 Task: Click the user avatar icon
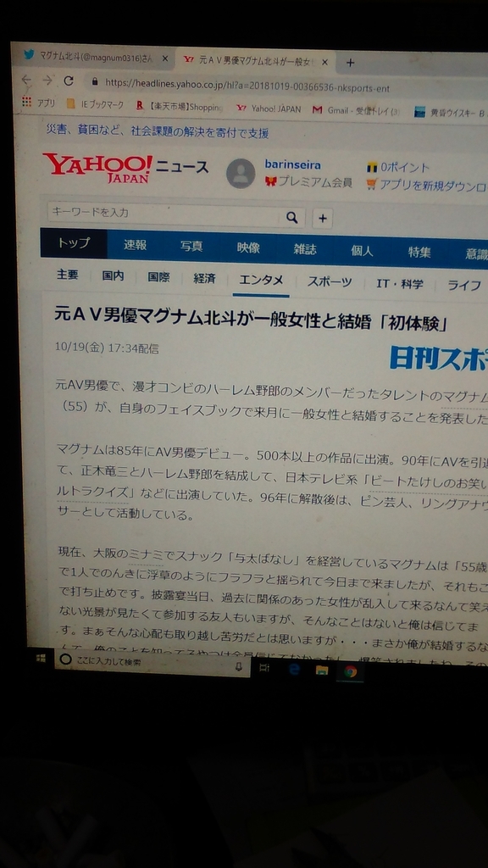241,173
